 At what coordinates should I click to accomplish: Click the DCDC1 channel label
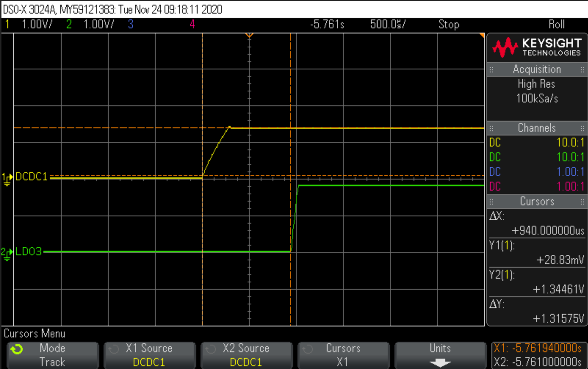pos(32,177)
